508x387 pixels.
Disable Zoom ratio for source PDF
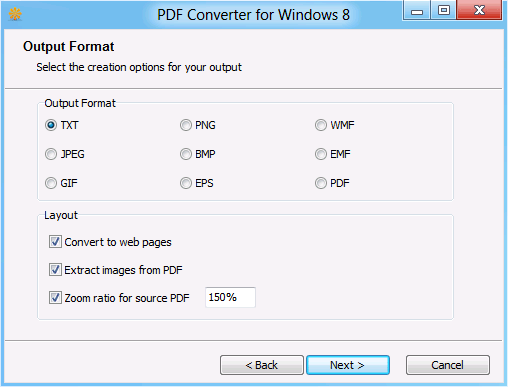tap(55, 298)
